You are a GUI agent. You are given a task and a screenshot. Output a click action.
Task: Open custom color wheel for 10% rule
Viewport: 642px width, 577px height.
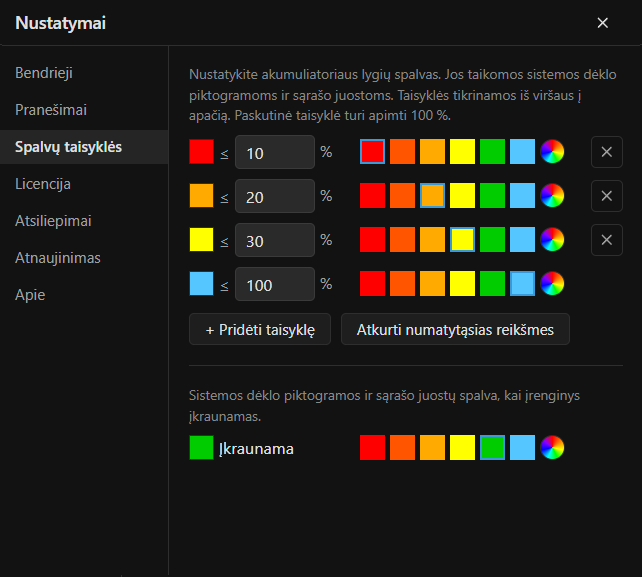pos(552,152)
